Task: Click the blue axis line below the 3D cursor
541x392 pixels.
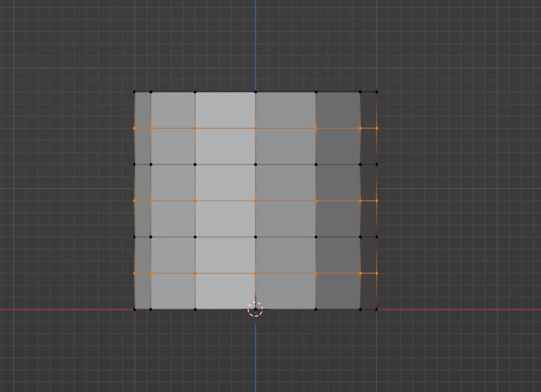Action: [256, 356]
